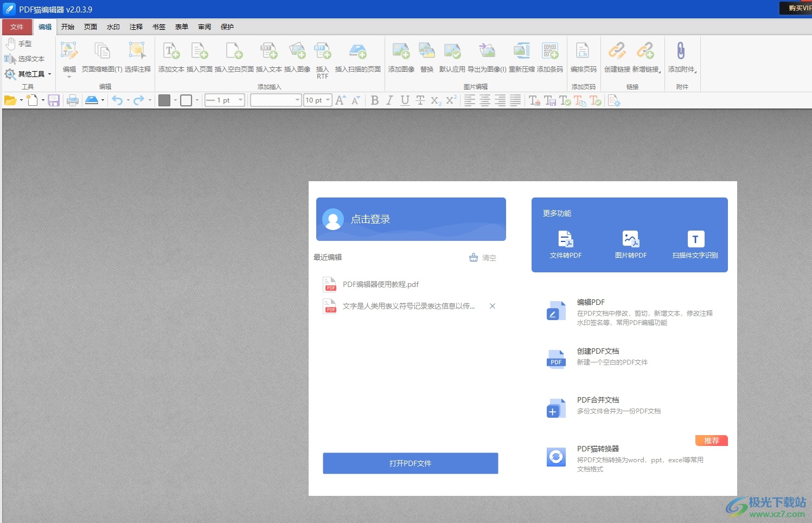The image size is (812, 523).
Task: Expand the open folder dropdown arrow
Action: click(x=21, y=100)
